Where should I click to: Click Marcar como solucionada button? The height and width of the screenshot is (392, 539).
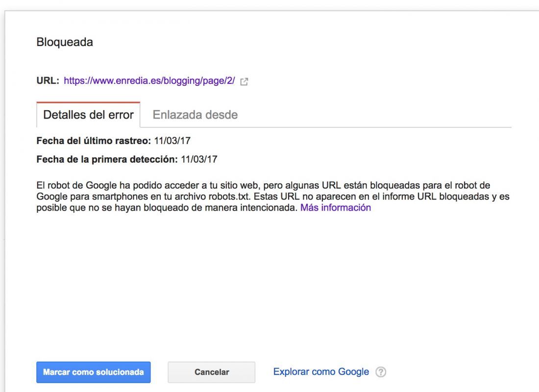click(94, 372)
